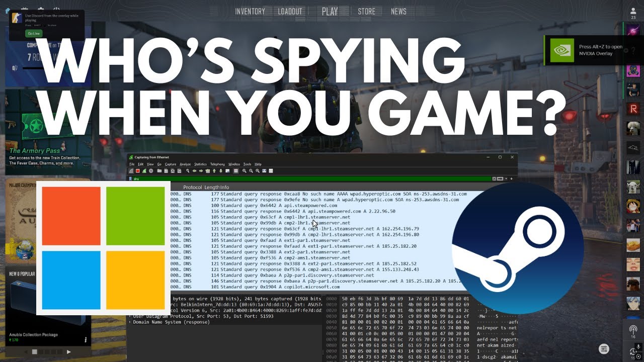The width and height of the screenshot is (644, 362).
Task: Reload the capture file toolbar icon
Action: click(x=179, y=171)
